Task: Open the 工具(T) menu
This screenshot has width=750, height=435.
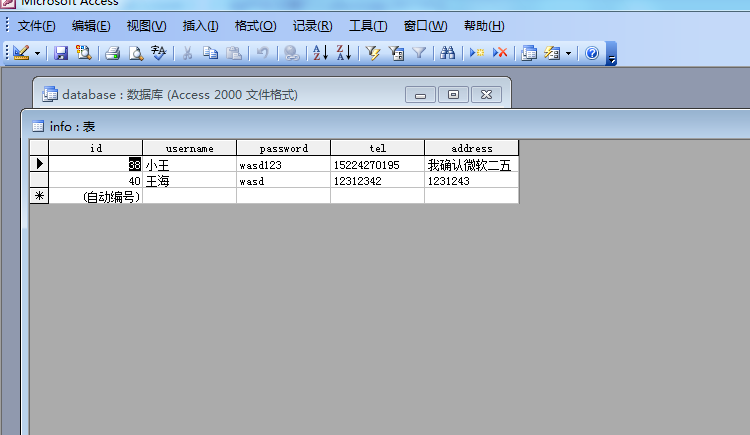Action: tap(368, 26)
